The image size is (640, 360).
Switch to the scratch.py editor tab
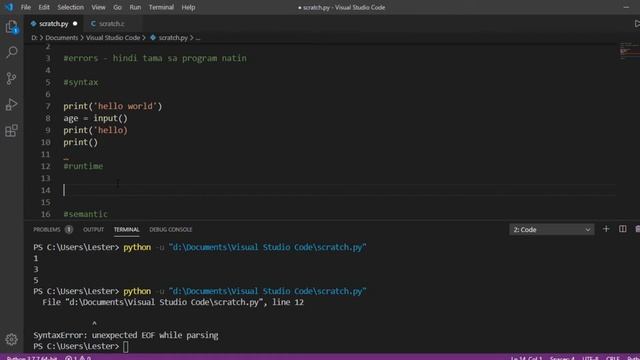53,24
